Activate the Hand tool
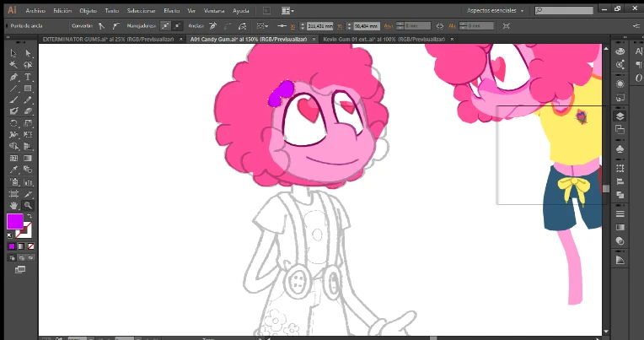Screen dimensions: 644x340 13,206
